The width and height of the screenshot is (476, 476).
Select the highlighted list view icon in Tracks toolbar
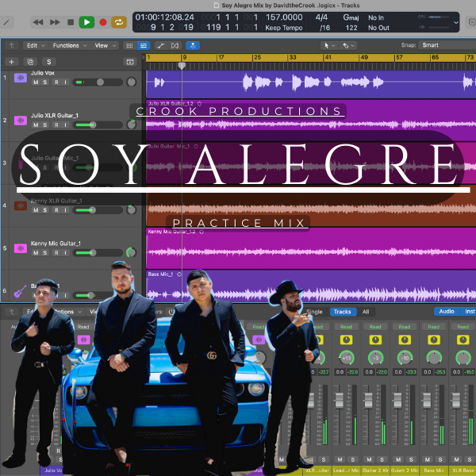click(144, 45)
